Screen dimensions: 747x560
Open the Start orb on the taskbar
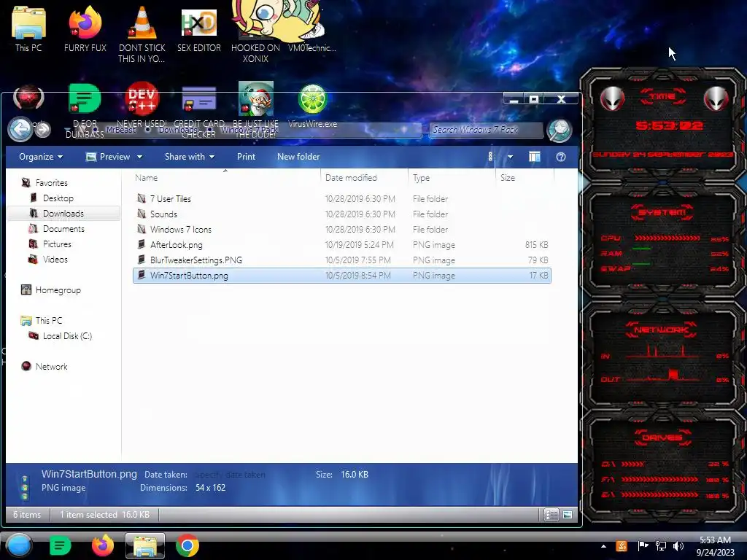coord(19,545)
